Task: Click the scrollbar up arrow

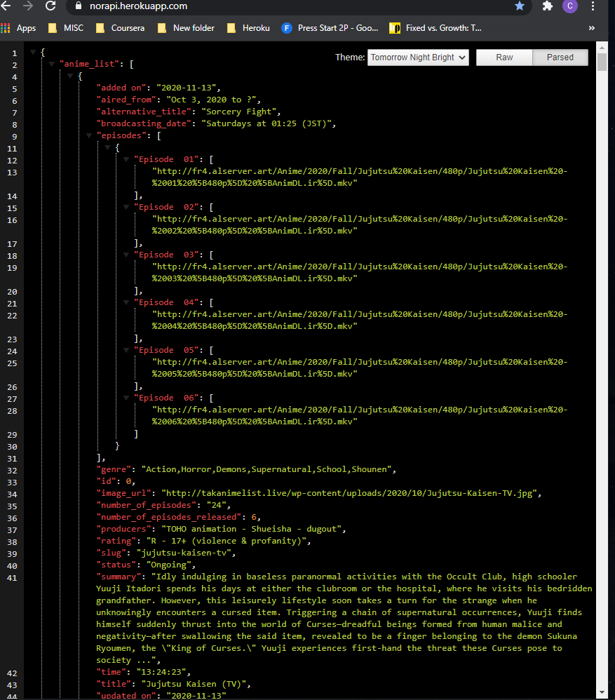Action: click(x=602, y=47)
